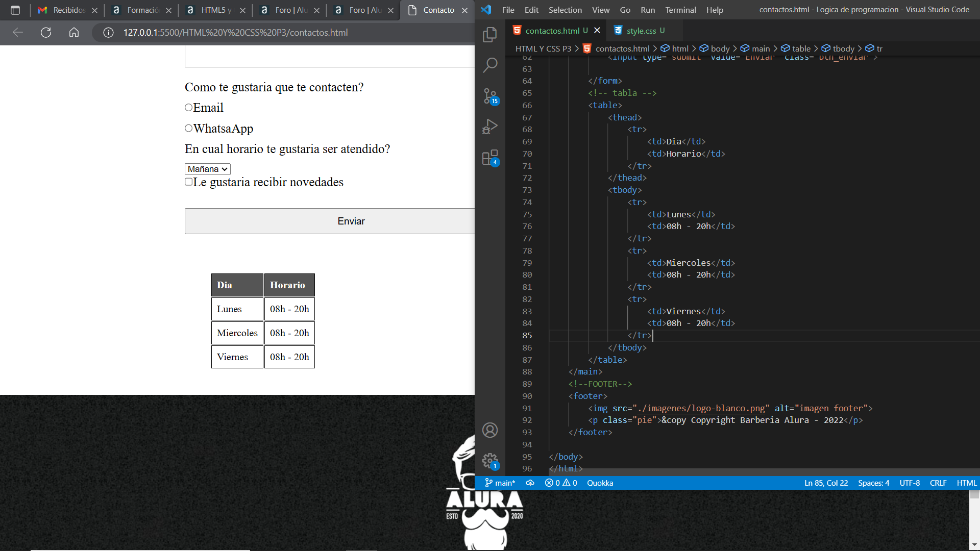Close the HTML5 y browser tab
Screen dimensions: 980x551
point(242,10)
